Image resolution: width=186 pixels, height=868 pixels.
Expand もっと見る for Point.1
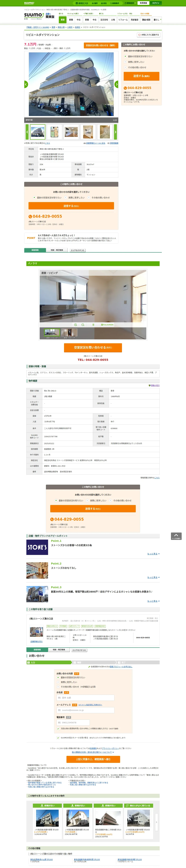tap(154, 554)
